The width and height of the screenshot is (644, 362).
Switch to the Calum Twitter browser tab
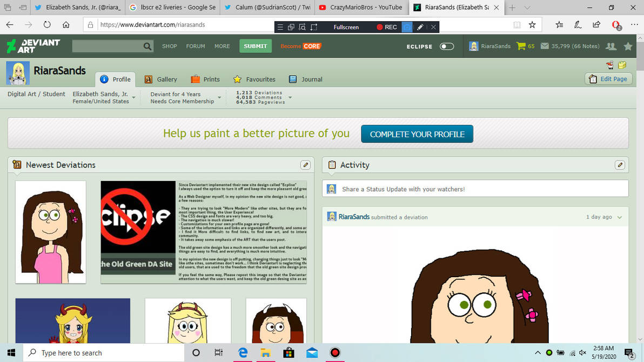click(x=267, y=8)
